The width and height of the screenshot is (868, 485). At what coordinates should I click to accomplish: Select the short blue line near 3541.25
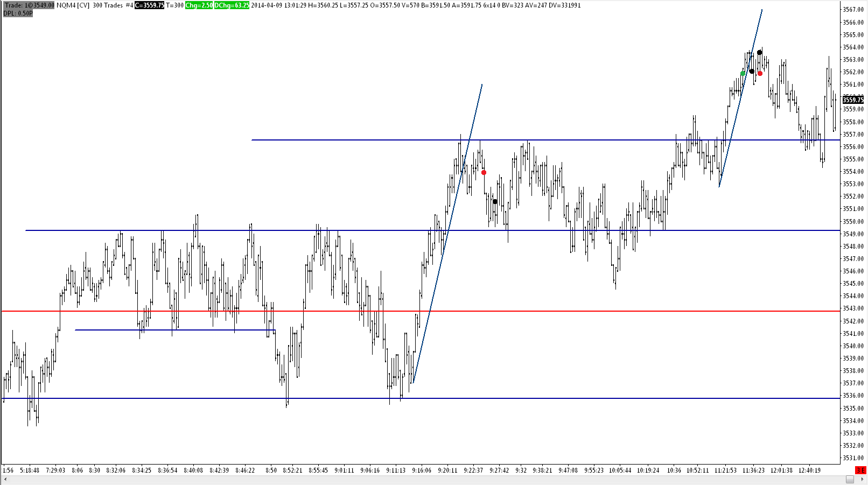175,330
